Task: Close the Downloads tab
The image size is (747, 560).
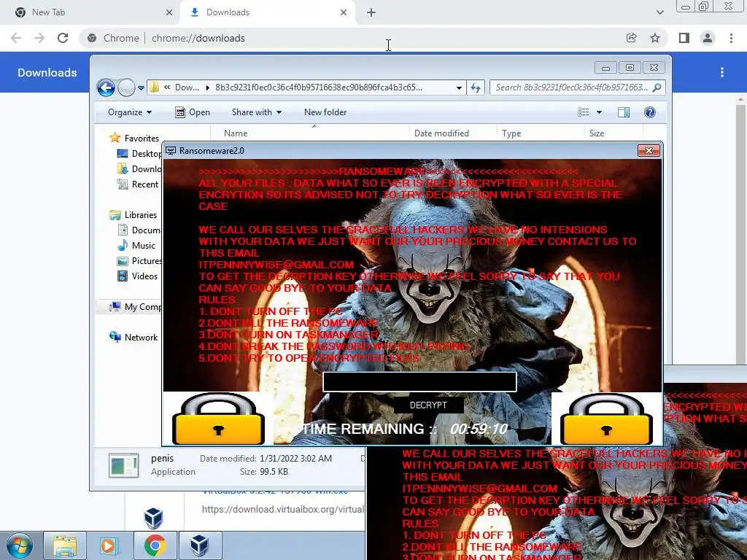Action: 344,12
